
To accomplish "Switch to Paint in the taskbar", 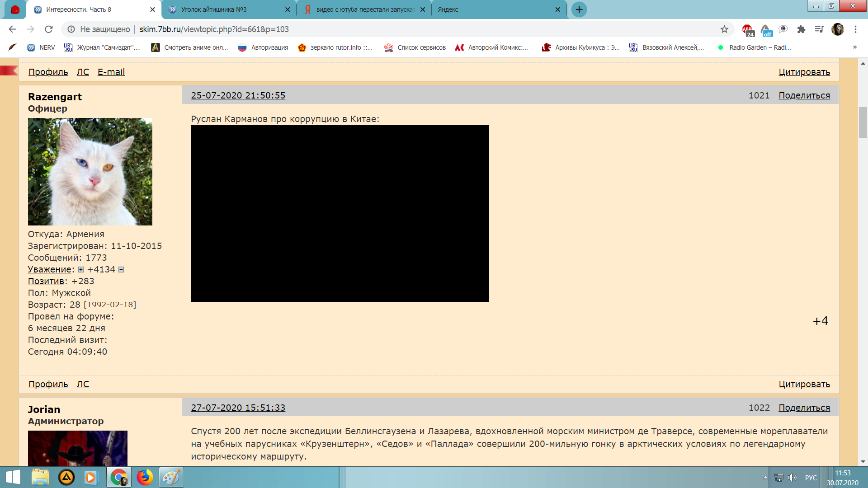I will pyautogui.click(x=171, y=477).
